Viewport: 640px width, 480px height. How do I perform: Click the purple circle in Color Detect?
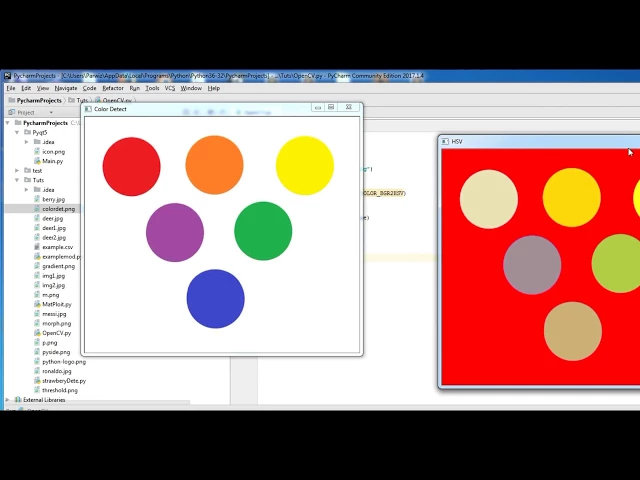point(175,232)
